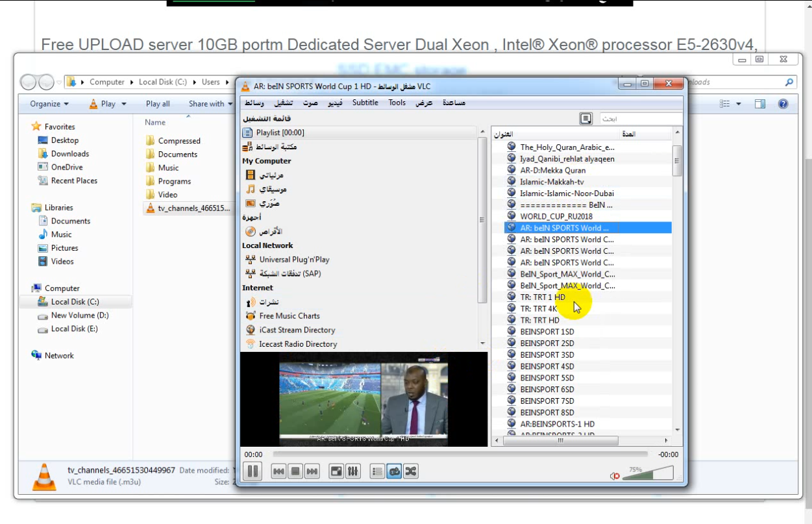The image size is (812, 524).
Task: Select tv_channels m3u file in Explorer list
Action: click(x=188, y=208)
